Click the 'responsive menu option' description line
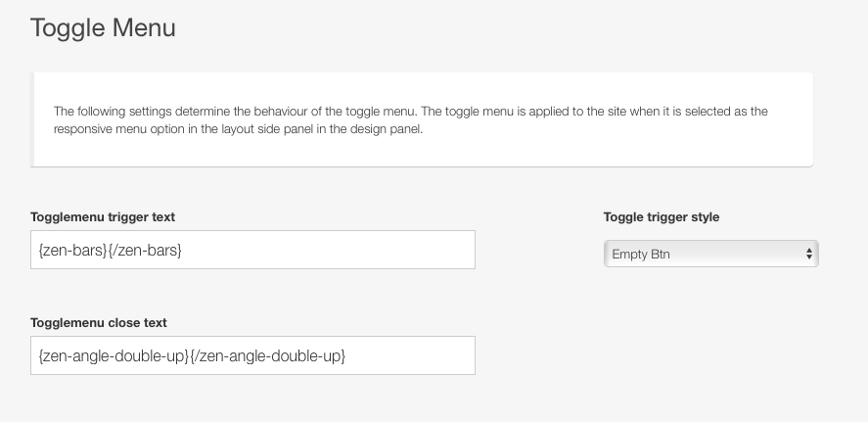Image resolution: width=868 pixels, height=422 pixels. (x=238, y=129)
